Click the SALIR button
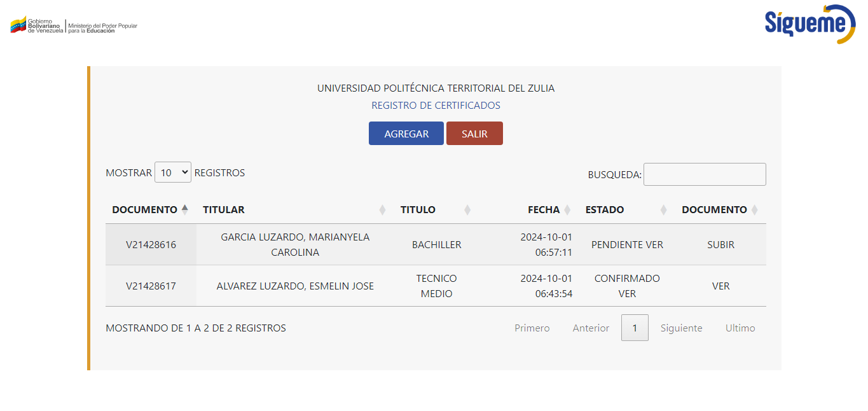The height and width of the screenshot is (411, 868). tap(474, 133)
